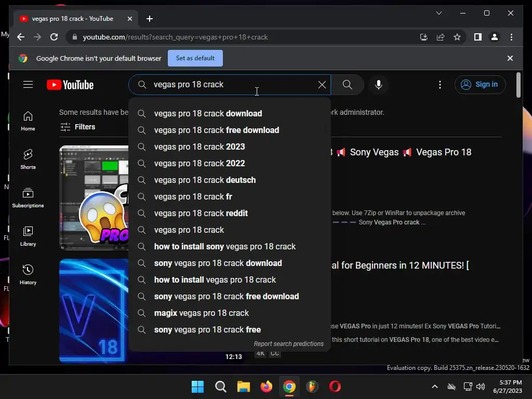This screenshot has height=399, width=532.
Task: Close the vegas pro 18 crack tab
Action: pyautogui.click(x=129, y=19)
